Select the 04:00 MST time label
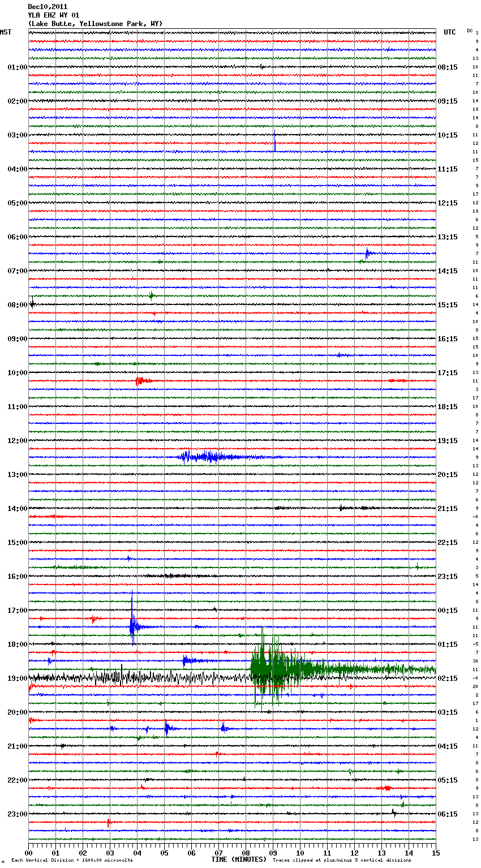The image size is (481, 868). pyautogui.click(x=18, y=169)
